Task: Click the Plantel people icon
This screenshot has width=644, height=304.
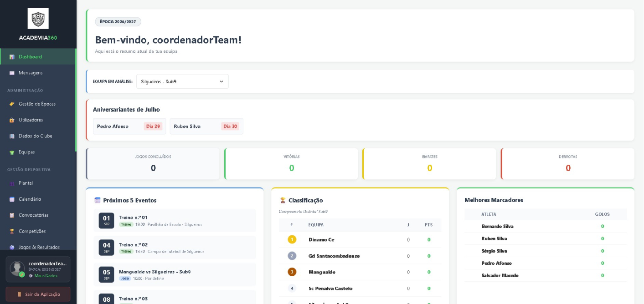Action: pos(12,183)
